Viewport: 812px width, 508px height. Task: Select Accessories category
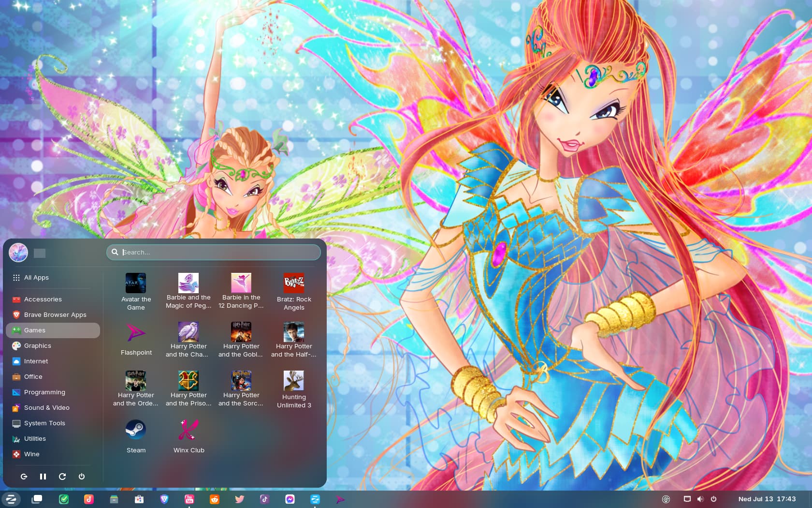click(53, 299)
